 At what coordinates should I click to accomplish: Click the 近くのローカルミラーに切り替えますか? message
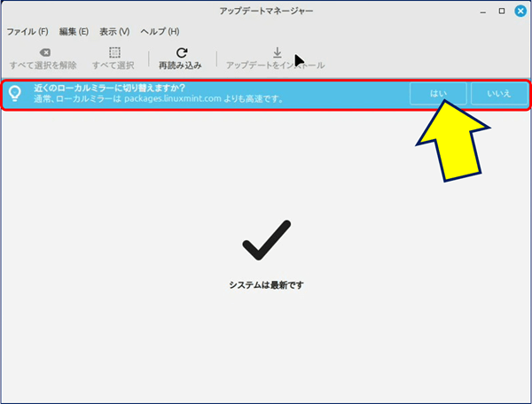[109, 88]
